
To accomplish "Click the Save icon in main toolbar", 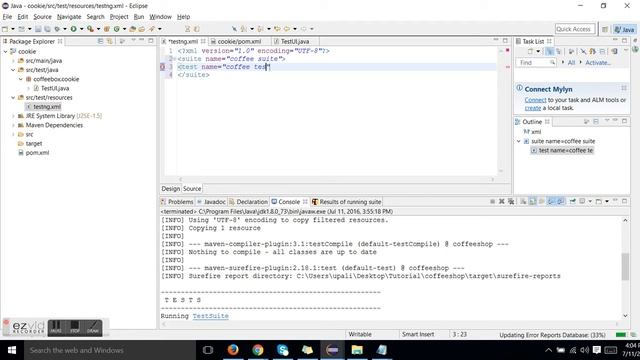I will [x=38, y=29].
